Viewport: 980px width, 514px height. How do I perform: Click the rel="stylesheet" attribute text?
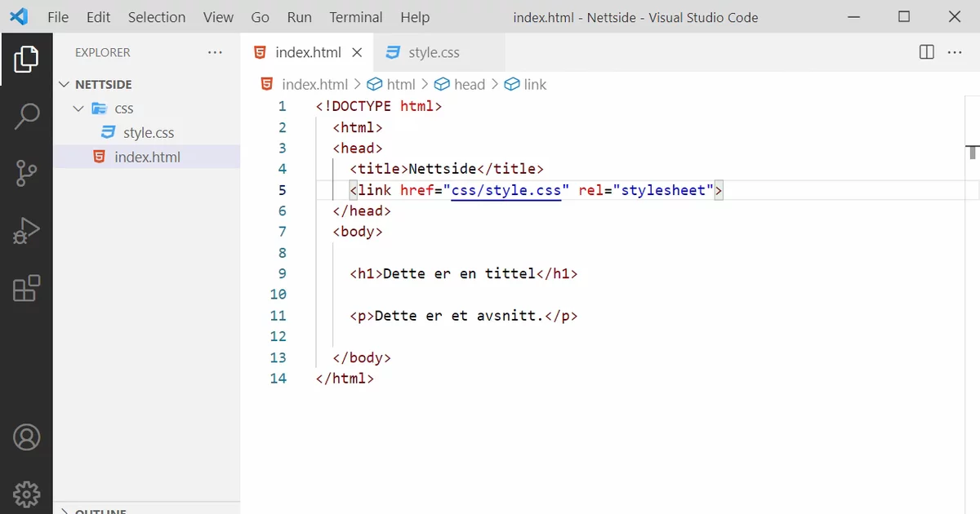tap(647, 190)
